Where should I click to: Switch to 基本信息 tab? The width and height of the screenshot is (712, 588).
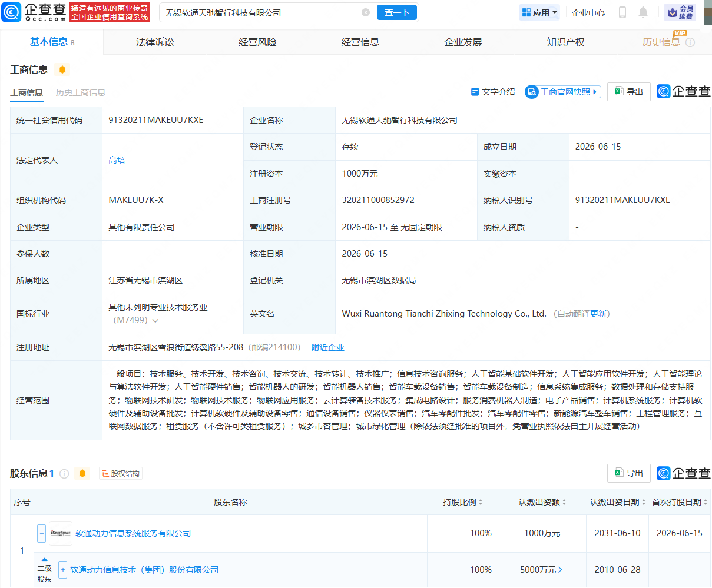tap(52, 42)
